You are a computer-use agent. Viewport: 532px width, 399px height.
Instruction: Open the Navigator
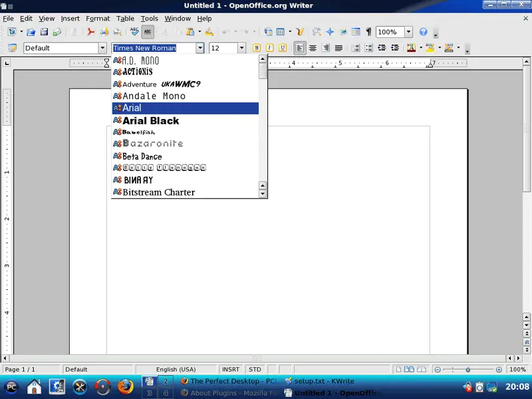[x=330, y=32]
